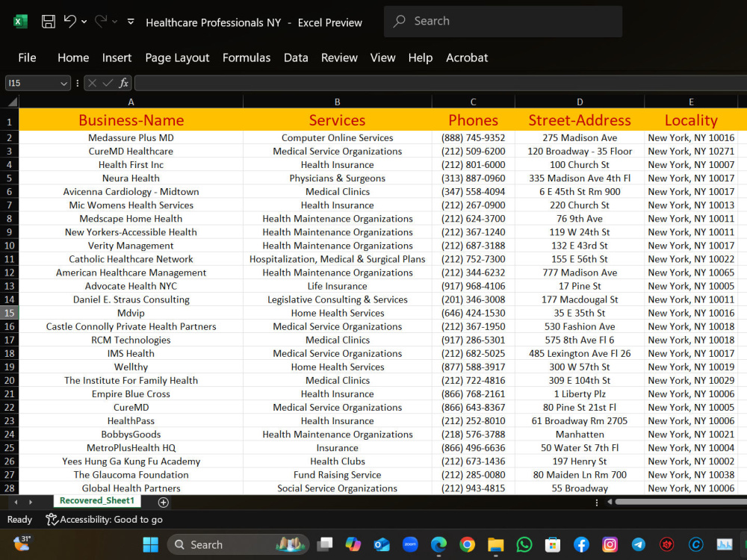
Task: Select row 15 header
Action: pyautogui.click(x=9, y=313)
